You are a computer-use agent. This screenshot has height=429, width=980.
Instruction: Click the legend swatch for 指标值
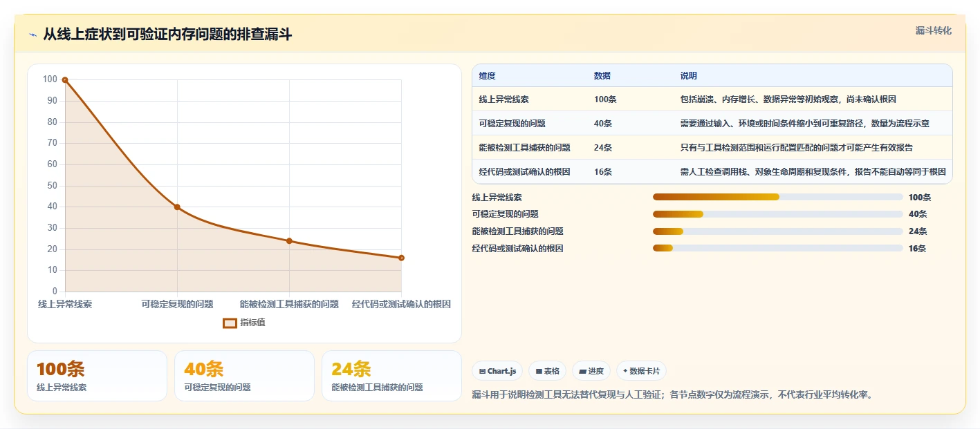230,323
